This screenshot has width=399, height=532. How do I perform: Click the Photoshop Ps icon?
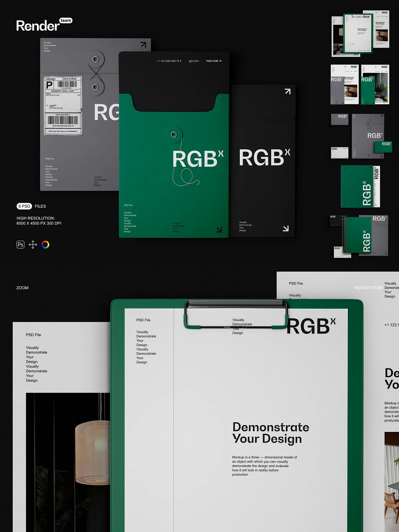21,245
